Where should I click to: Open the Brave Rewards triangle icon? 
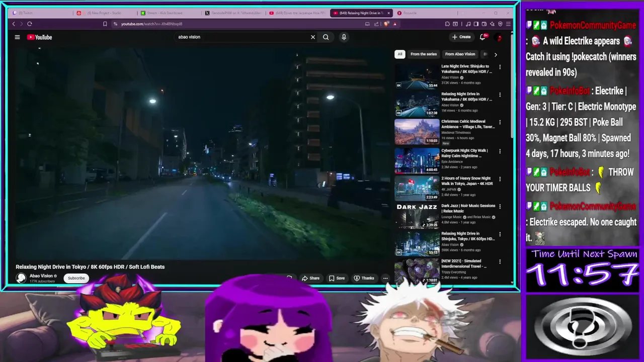395,24
